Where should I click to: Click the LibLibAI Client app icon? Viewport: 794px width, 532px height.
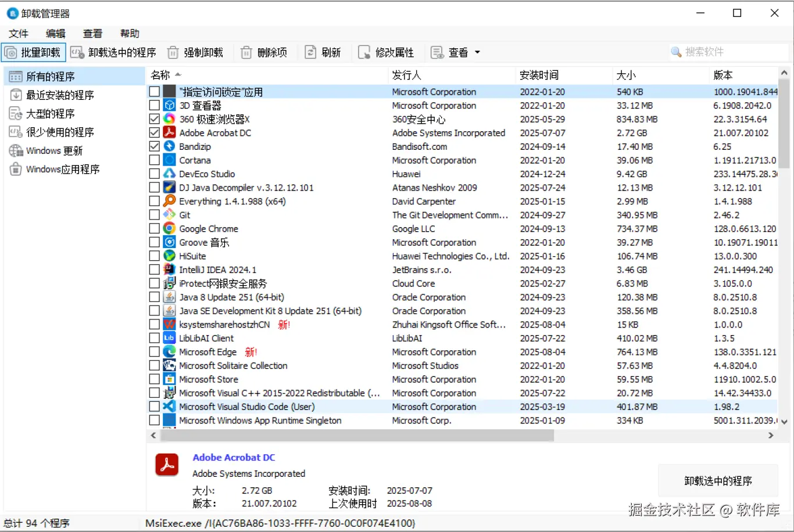pos(169,338)
